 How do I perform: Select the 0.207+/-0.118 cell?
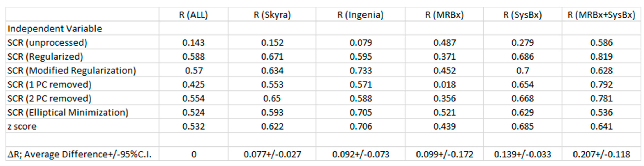pos(601,154)
